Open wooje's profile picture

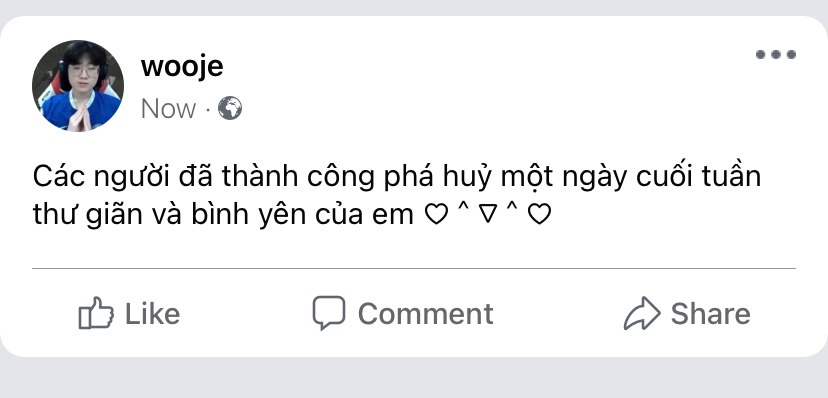pyautogui.click(x=78, y=86)
